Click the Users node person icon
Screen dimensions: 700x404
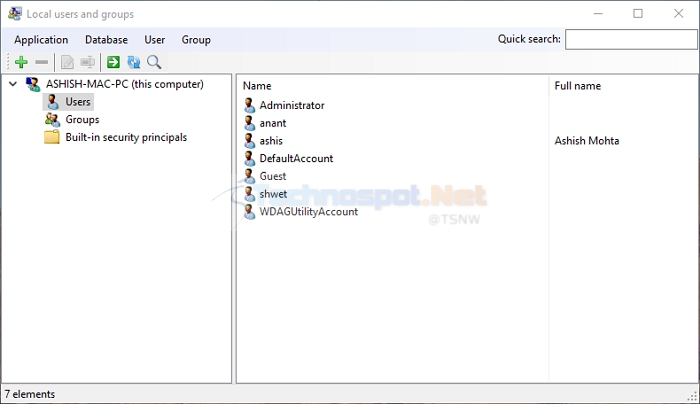(53, 102)
